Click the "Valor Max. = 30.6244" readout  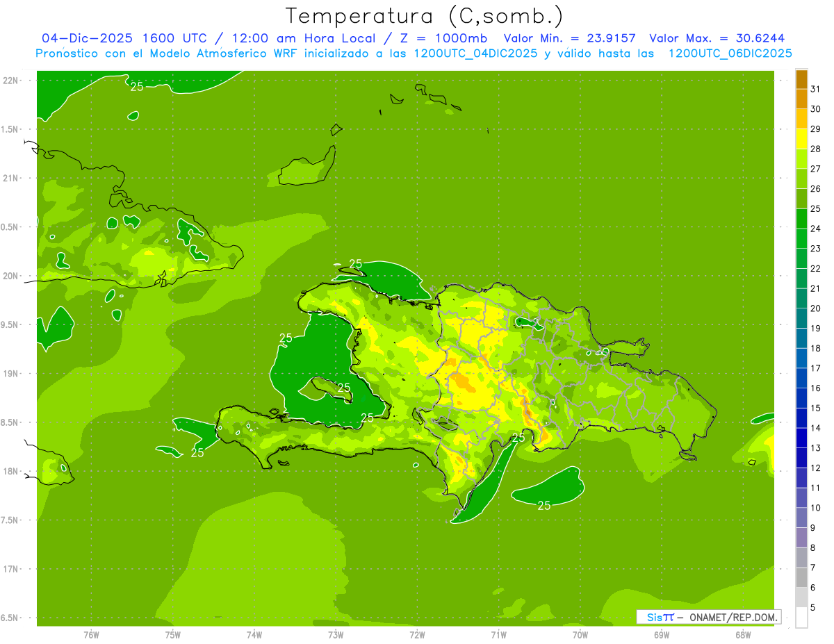tap(717, 38)
